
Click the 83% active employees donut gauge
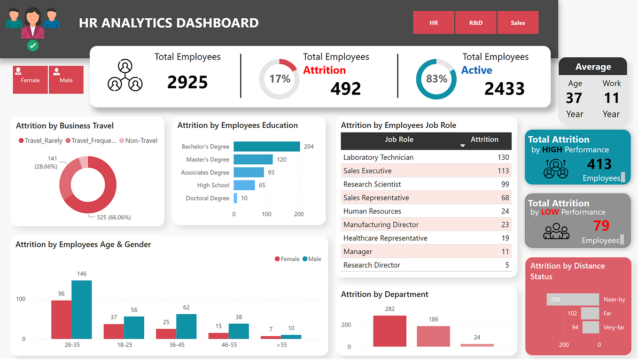click(436, 79)
